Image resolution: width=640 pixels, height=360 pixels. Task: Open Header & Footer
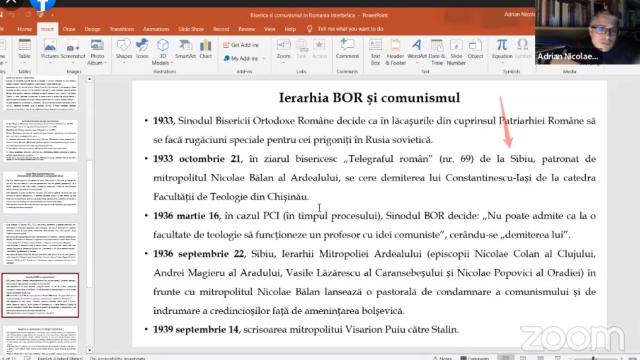pyautogui.click(x=395, y=52)
